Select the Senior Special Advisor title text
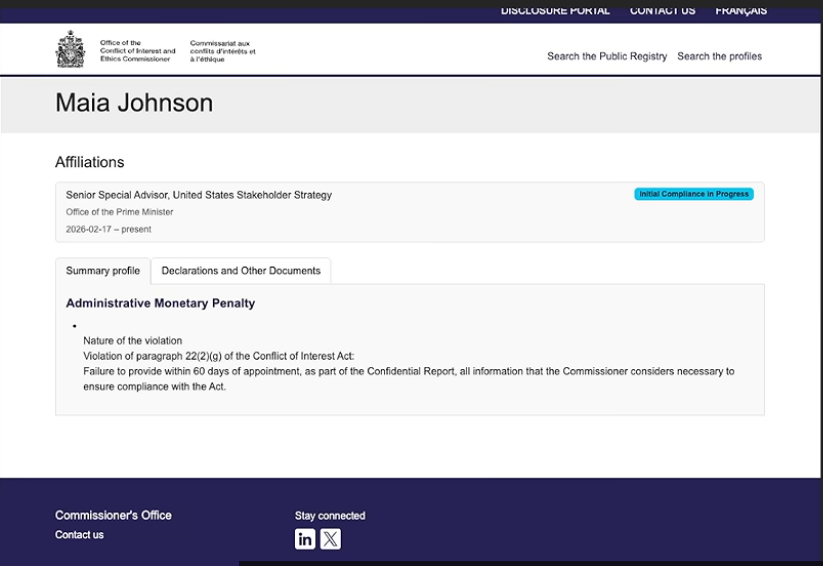Image resolution: width=823 pixels, height=566 pixels. (x=199, y=195)
